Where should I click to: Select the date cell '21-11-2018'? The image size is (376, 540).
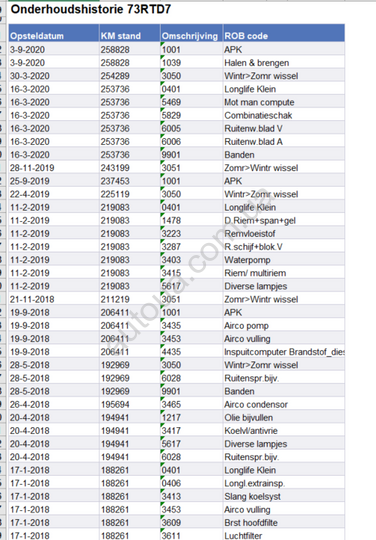54,299
